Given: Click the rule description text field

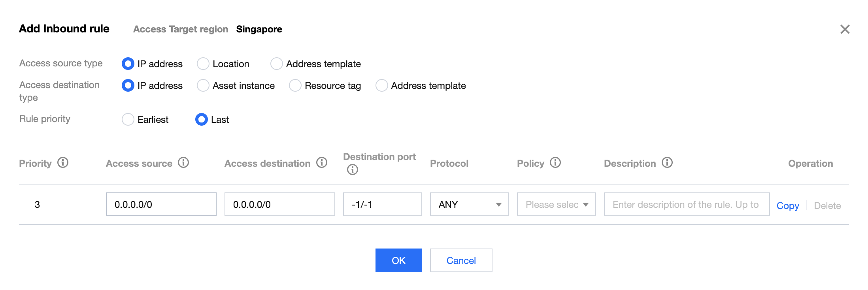Looking at the screenshot, I should coord(687,204).
